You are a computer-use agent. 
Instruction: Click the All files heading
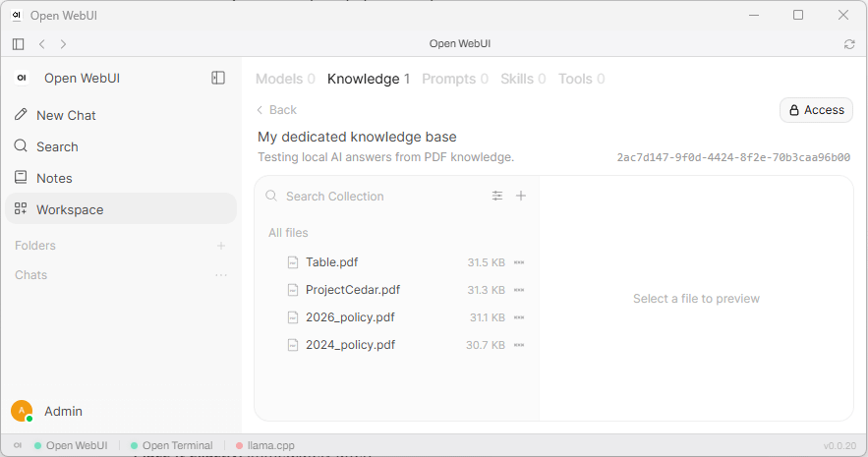coord(288,233)
